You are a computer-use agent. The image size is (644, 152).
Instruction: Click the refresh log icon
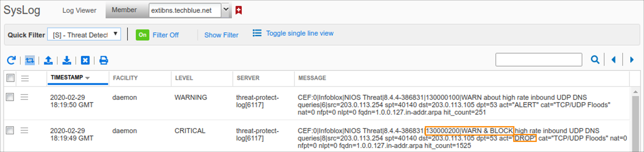tap(11, 60)
